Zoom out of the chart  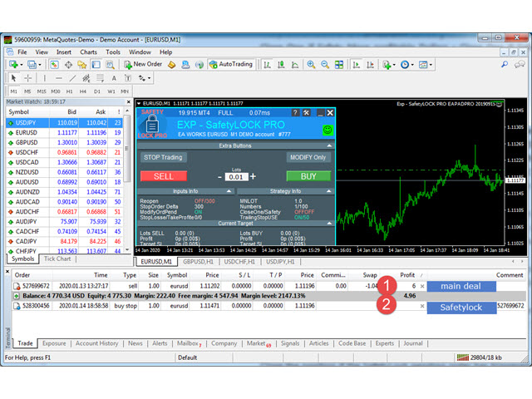pyautogui.click(x=325, y=65)
